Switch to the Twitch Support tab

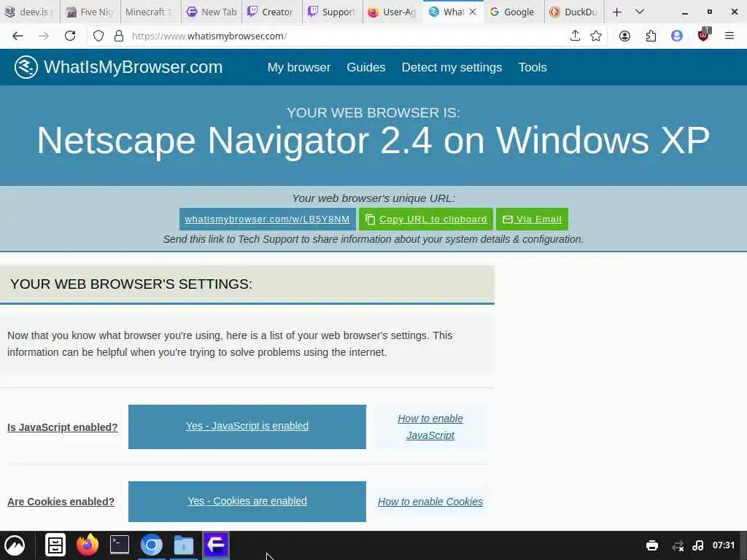point(332,12)
